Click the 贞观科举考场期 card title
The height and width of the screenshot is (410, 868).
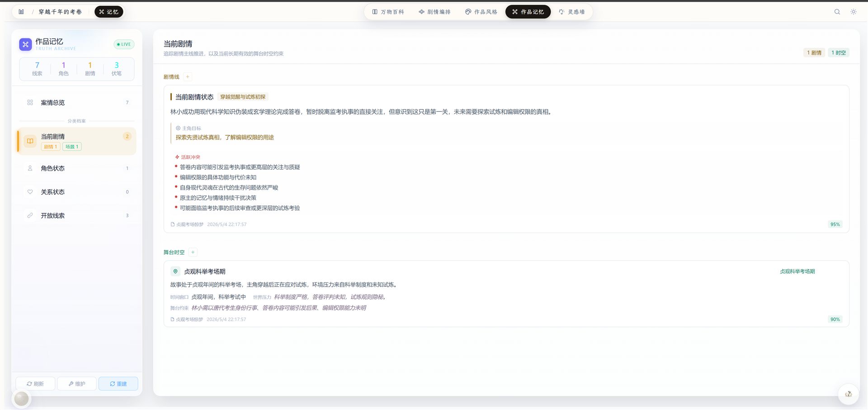coord(205,272)
